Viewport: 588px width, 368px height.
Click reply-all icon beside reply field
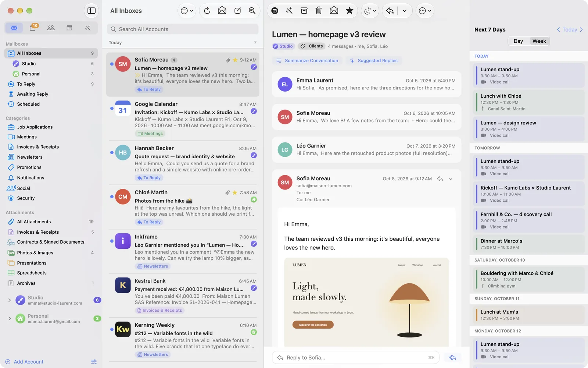click(x=452, y=357)
